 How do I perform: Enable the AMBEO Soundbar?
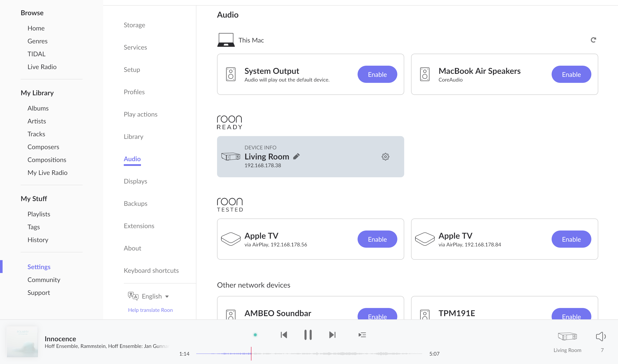[x=377, y=314]
